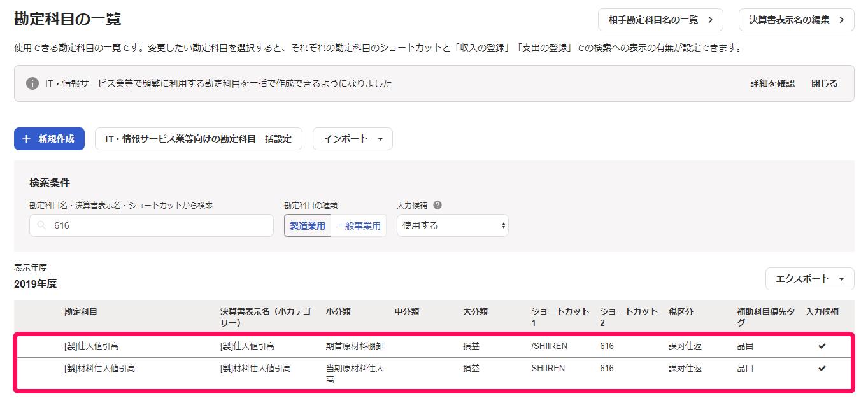
Task: Click 2019年度 fiscal year text
Action: pos(36,284)
